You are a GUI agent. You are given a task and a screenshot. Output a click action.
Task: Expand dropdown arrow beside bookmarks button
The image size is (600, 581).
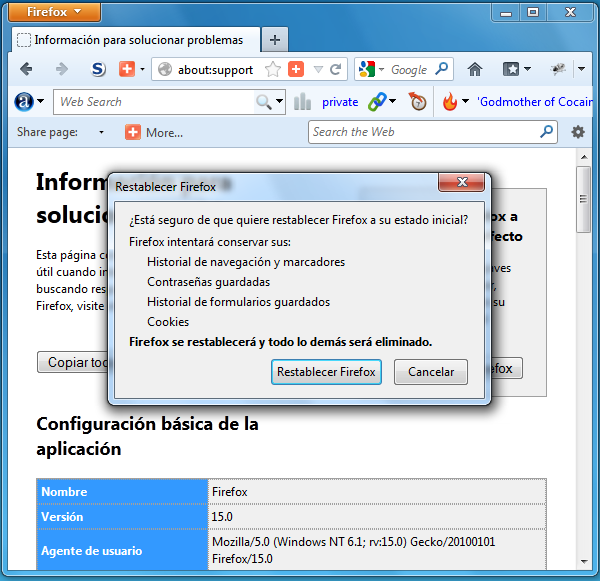527,69
